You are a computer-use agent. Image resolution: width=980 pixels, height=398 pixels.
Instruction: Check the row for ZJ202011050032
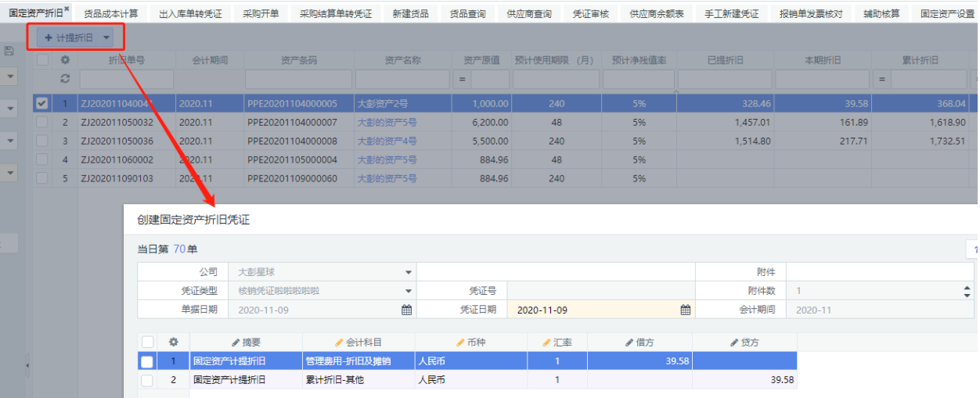pos(42,122)
